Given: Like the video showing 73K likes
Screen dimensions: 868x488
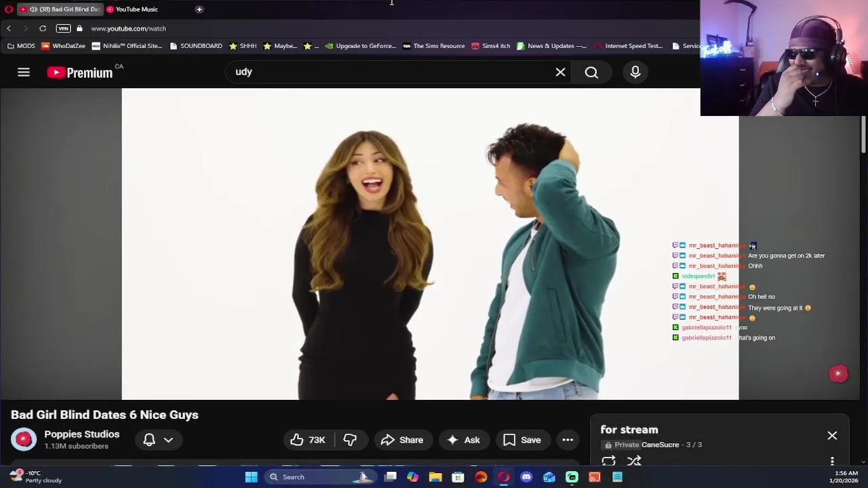Looking at the screenshot, I should click(309, 440).
